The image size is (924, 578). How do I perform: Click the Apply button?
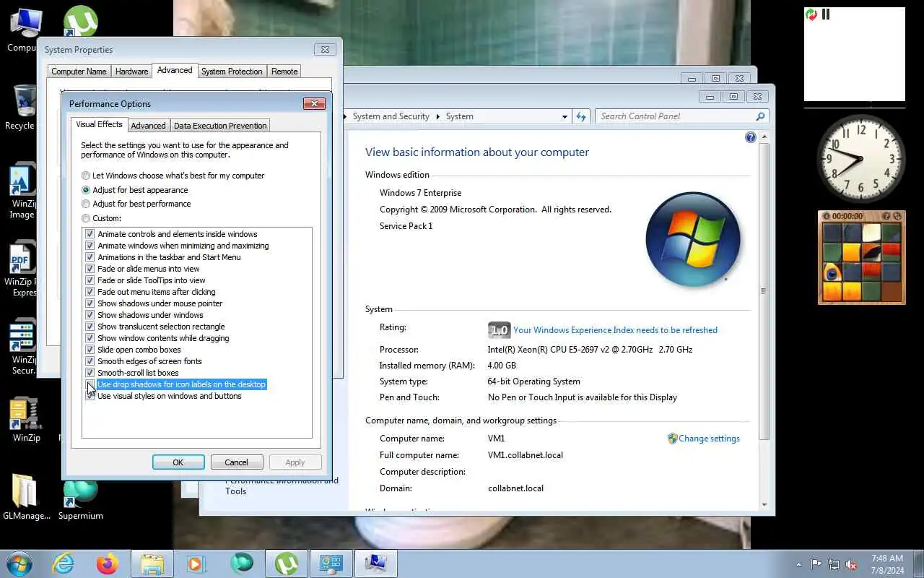point(295,462)
